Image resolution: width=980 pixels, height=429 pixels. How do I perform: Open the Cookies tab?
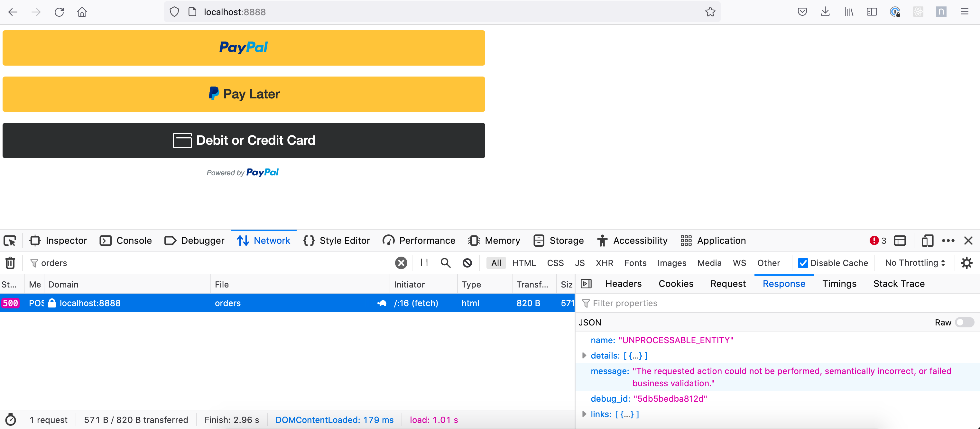(676, 284)
